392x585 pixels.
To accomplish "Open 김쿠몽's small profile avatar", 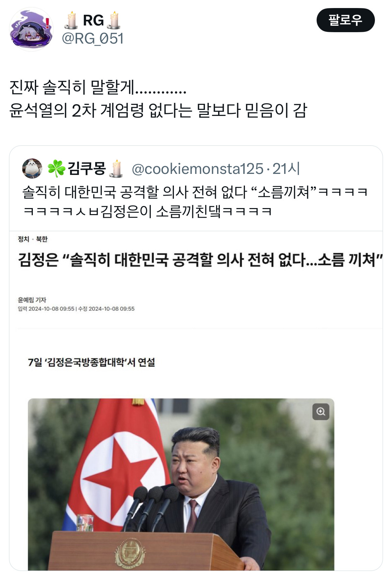I will point(32,169).
